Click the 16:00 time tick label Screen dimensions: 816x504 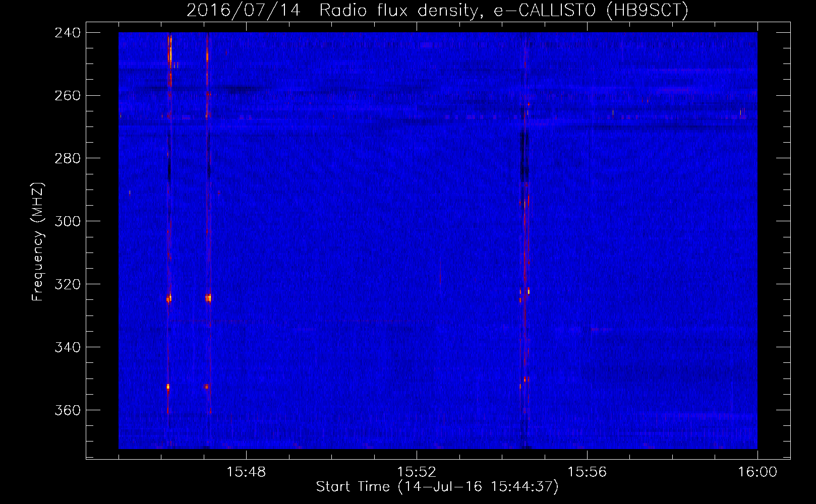click(x=757, y=472)
